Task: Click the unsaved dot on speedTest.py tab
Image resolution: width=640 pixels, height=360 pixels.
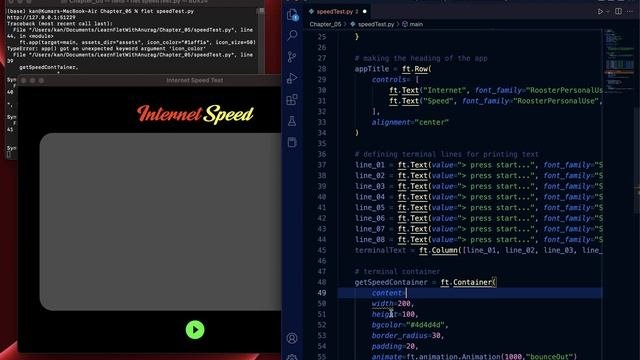Action: pyautogui.click(x=364, y=11)
